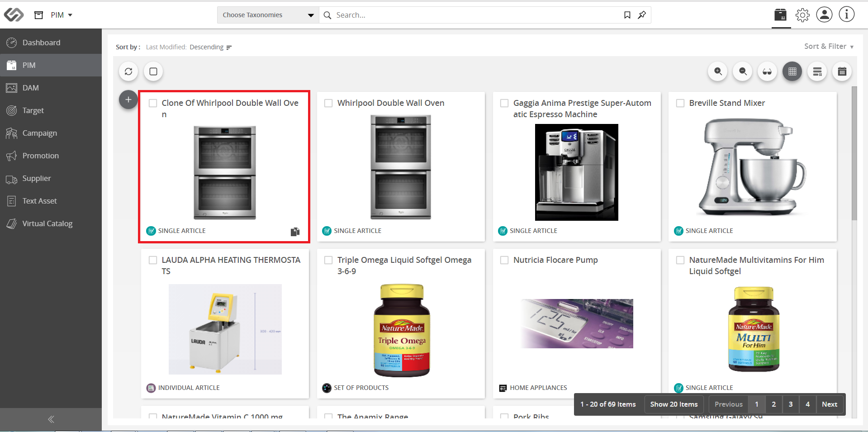Add a new product with plus button
Viewport: 868px width, 432px height.
128,100
